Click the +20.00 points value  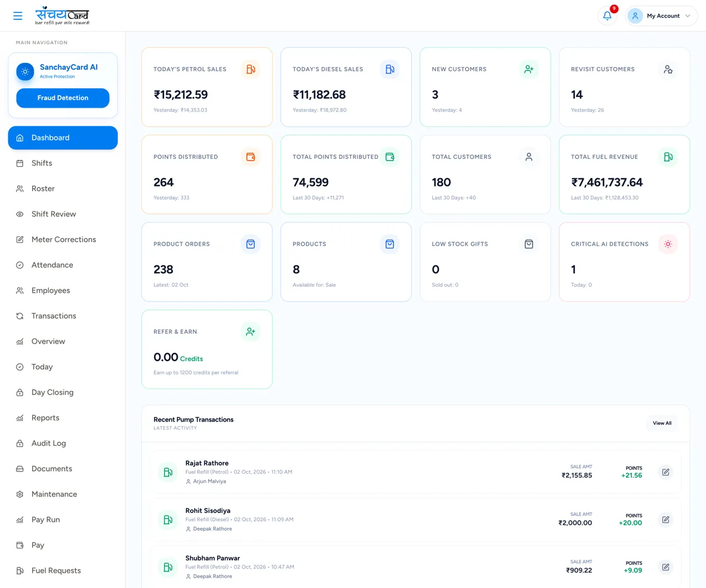[x=631, y=523]
